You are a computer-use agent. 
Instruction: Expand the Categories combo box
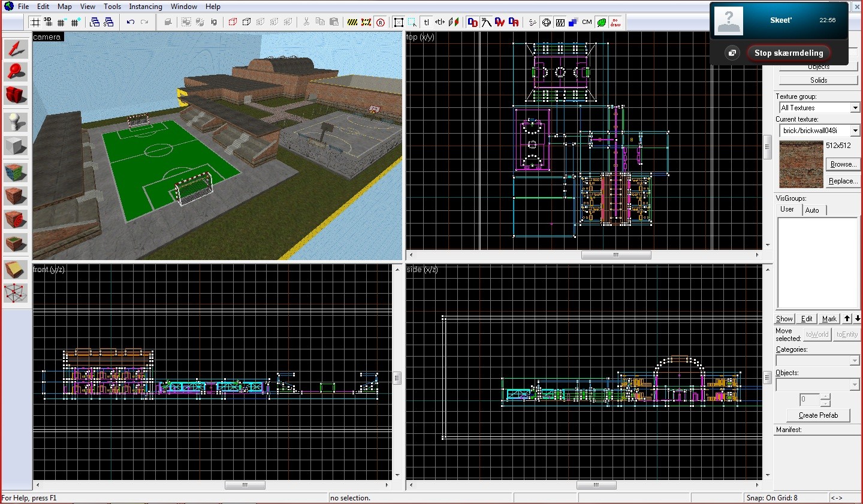click(x=855, y=361)
